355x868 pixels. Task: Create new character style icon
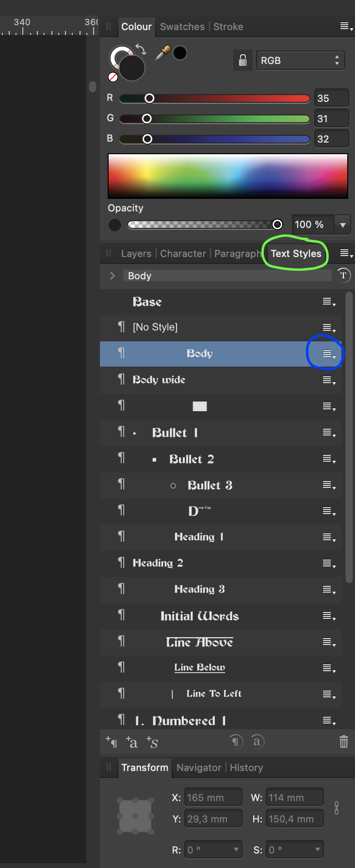(132, 741)
